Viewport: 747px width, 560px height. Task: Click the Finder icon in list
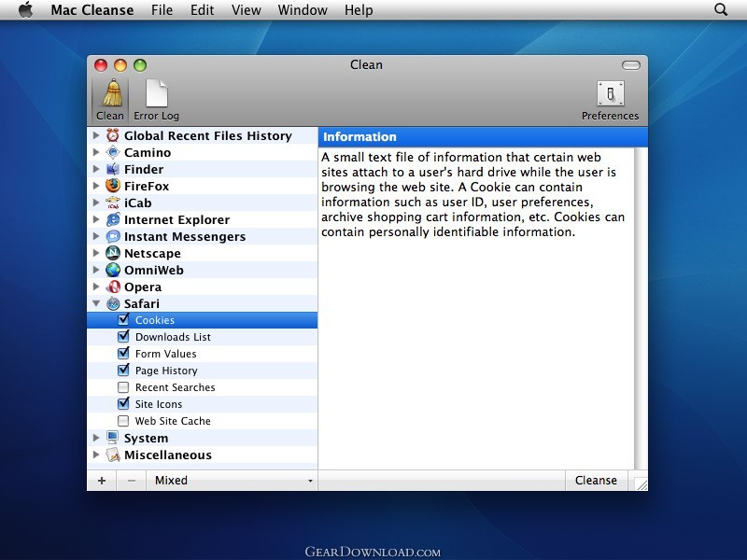[x=113, y=169]
